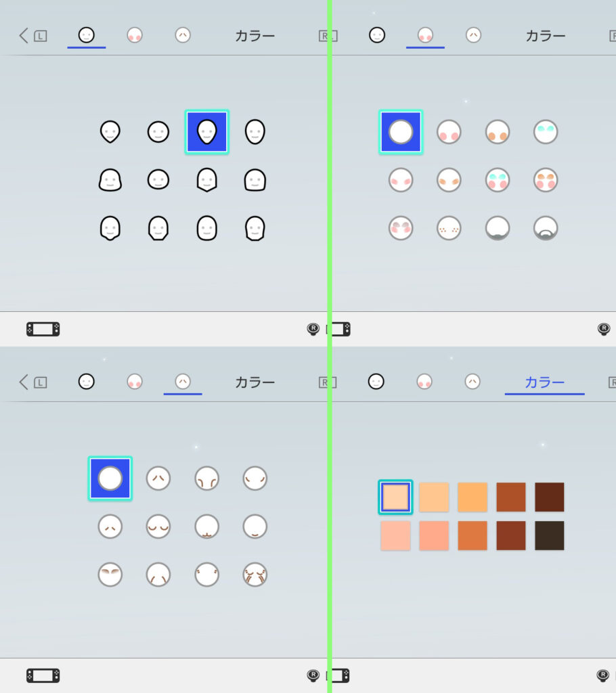Select the closed-eye wrinkles face option
The width and height of the screenshot is (616, 693).
point(158,527)
